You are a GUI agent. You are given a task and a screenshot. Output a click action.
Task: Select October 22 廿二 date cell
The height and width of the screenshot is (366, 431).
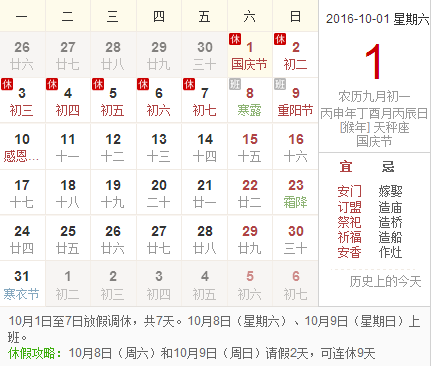coord(250,193)
